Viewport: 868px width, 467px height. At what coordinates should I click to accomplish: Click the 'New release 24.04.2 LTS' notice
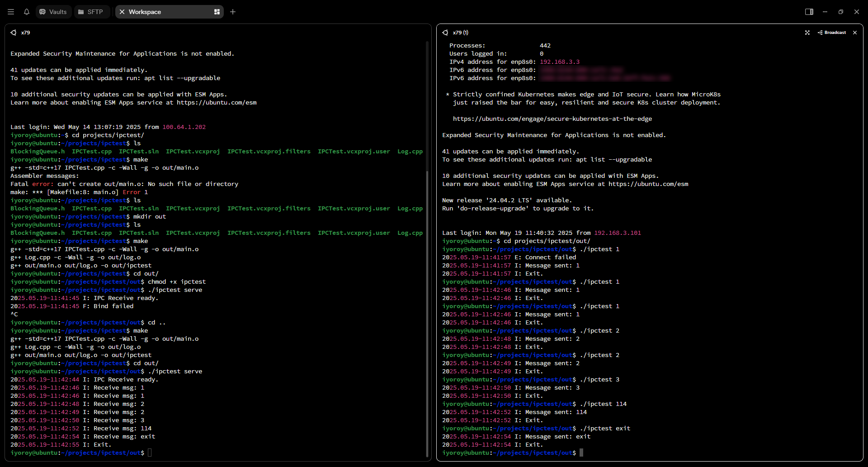(x=507, y=200)
